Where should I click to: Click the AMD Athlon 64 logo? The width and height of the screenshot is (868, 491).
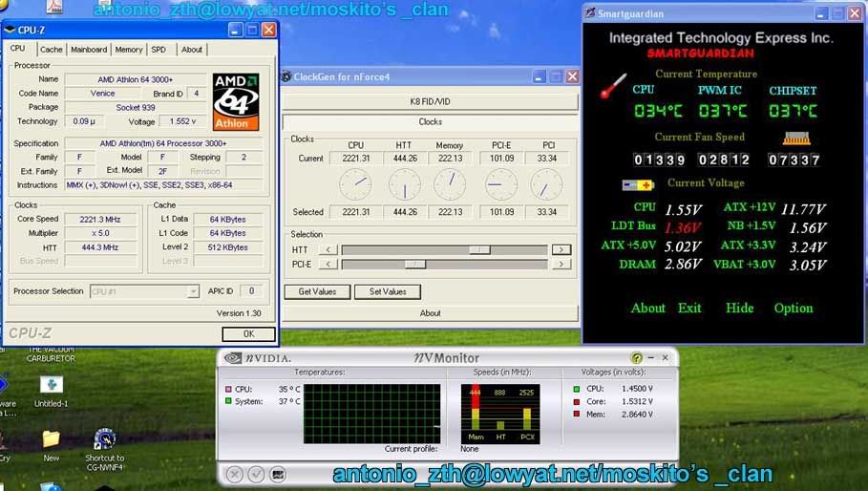pyautogui.click(x=235, y=101)
